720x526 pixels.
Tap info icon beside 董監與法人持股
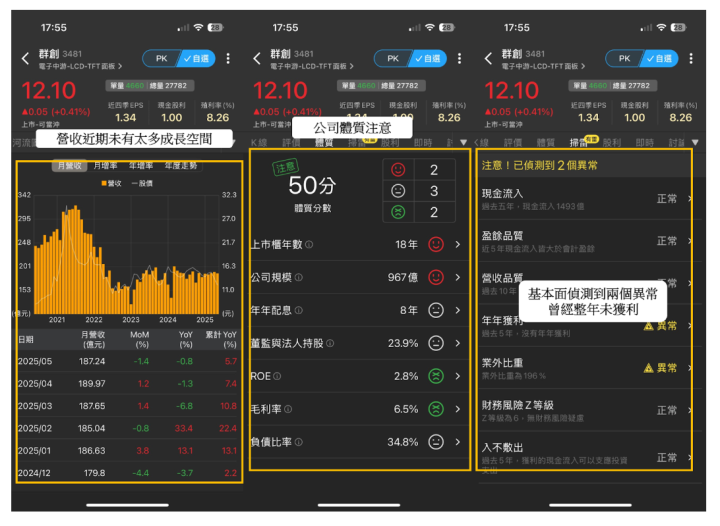coord(330,343)
